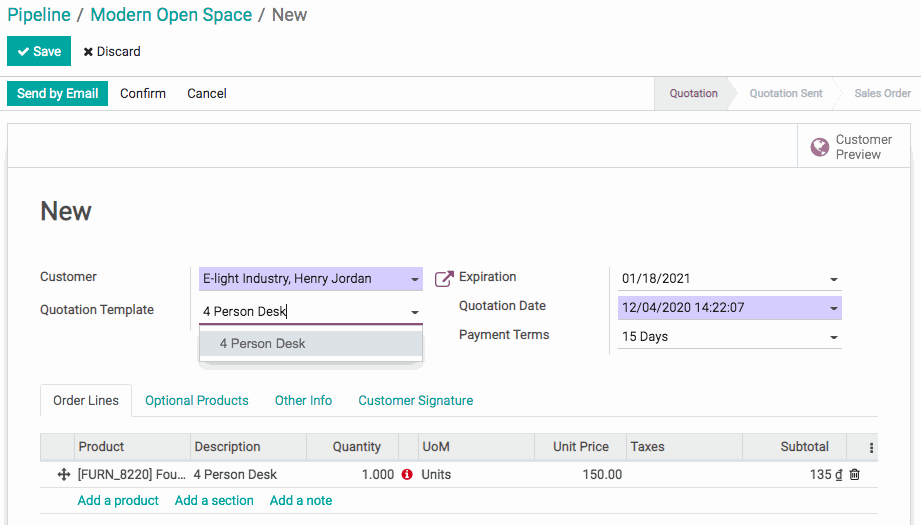Viewport: 921px width, 525px height.
Task: Click the Quotation Template input field
Action: pos(300,312)
